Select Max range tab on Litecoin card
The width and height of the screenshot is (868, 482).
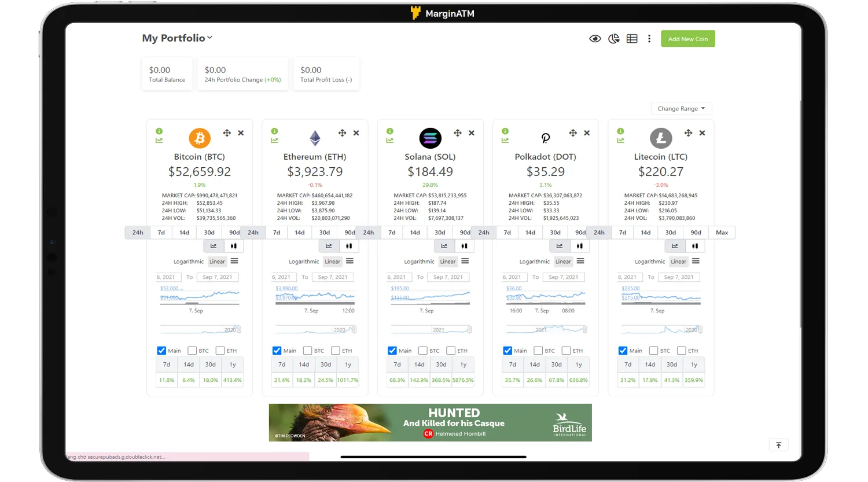[722, 233]
